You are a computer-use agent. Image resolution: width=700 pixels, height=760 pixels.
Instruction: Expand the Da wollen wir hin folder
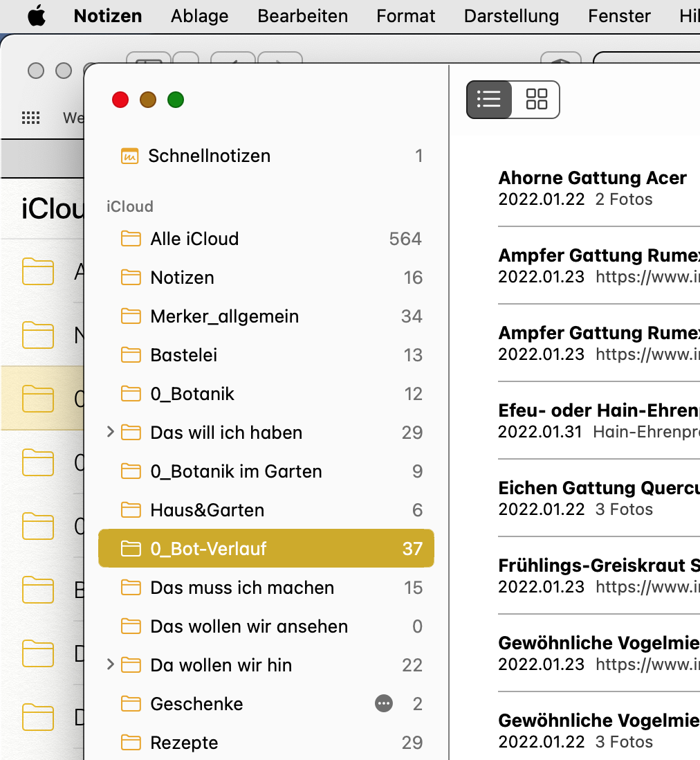[x=110, y=664]
